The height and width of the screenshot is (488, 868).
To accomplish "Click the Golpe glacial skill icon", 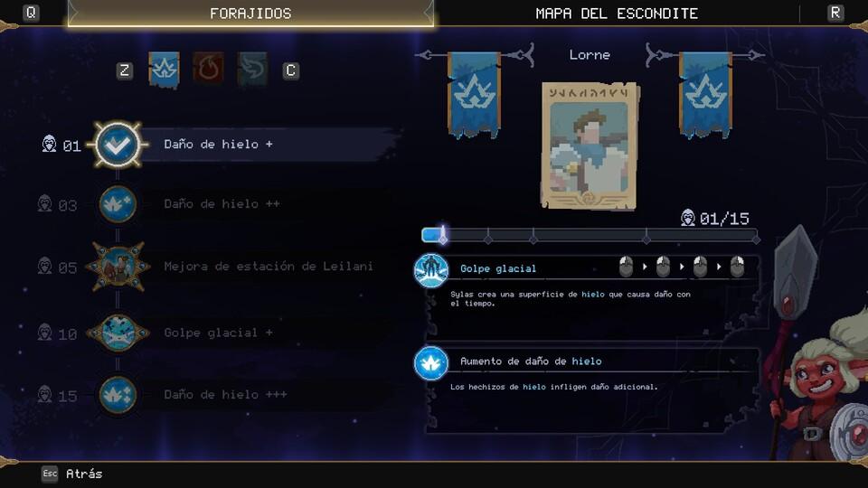I will (431, 270).
